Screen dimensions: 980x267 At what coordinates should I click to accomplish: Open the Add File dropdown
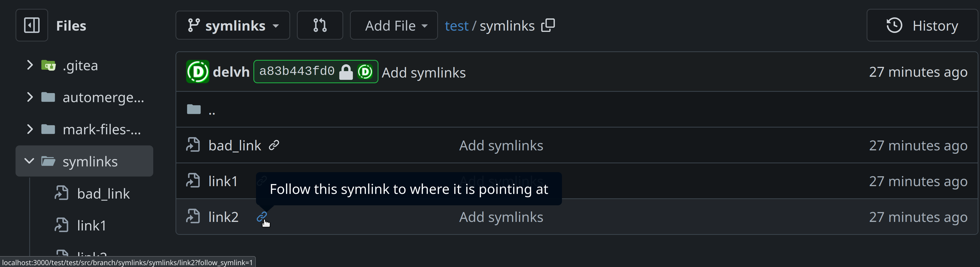(x=394, y=25)
